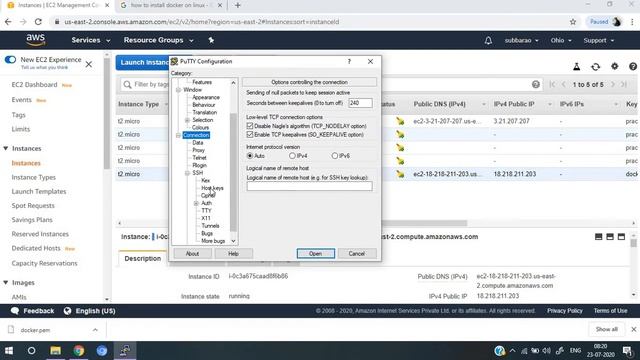Open Chrome from the taskbar

tap(79, 351)
